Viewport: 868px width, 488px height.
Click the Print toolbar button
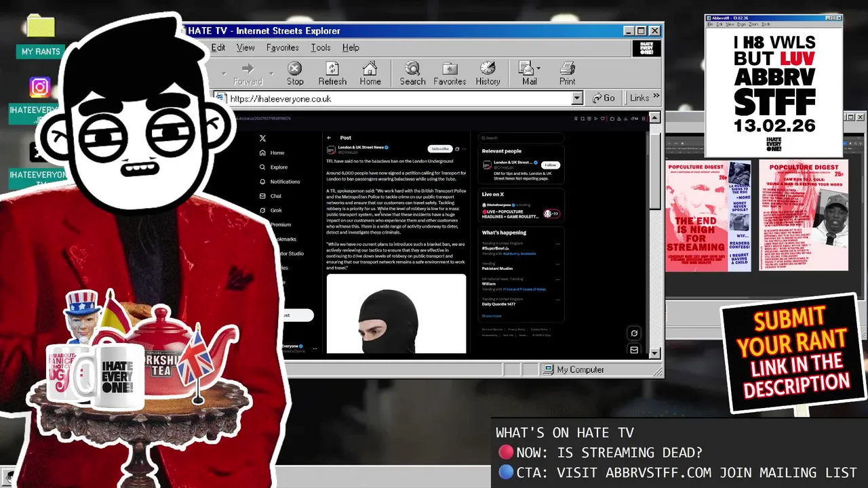[567, 73]
